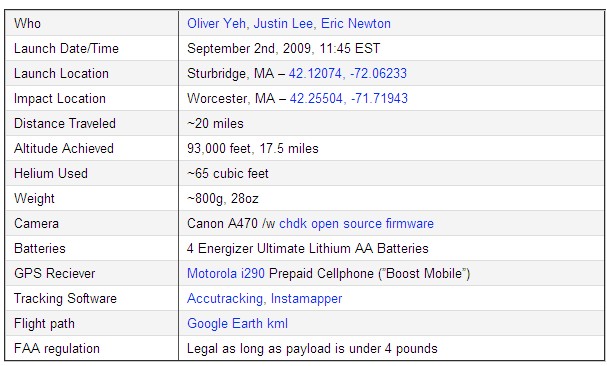
Task: Click the Tracking Software row label
Action: [65, 299]
